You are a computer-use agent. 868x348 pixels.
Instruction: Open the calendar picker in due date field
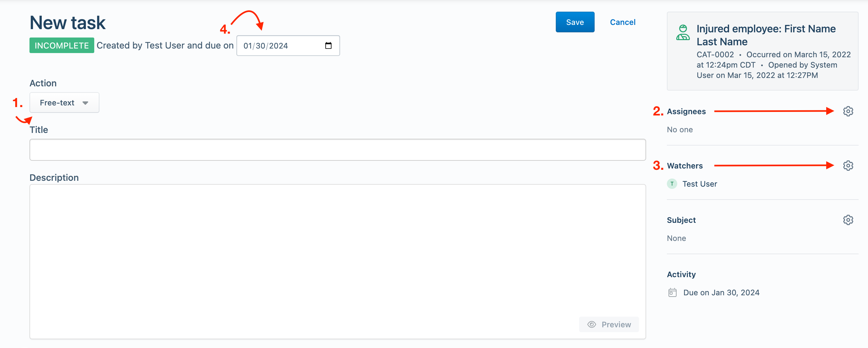(x=328, y=46)
